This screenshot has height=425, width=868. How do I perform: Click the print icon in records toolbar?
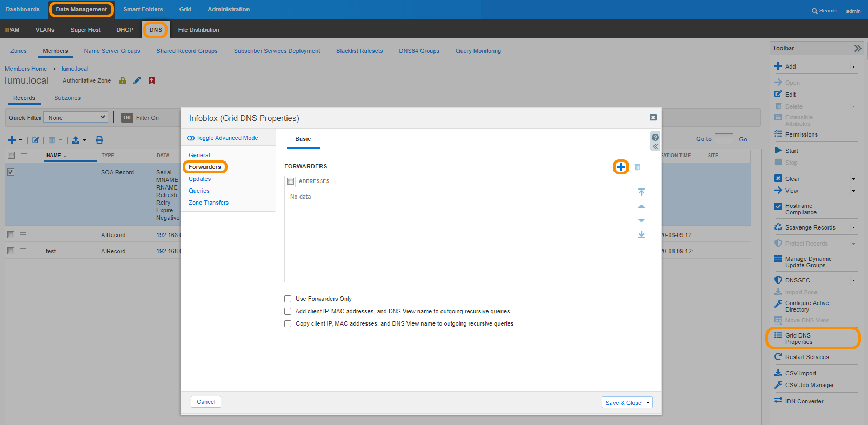[99, 140]
